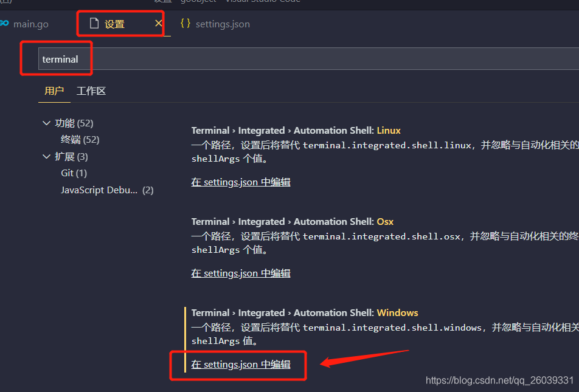This screenshot has height=392, width=579.
Task: Select 扩展 (3) category in settings tree
Action: 71,157
